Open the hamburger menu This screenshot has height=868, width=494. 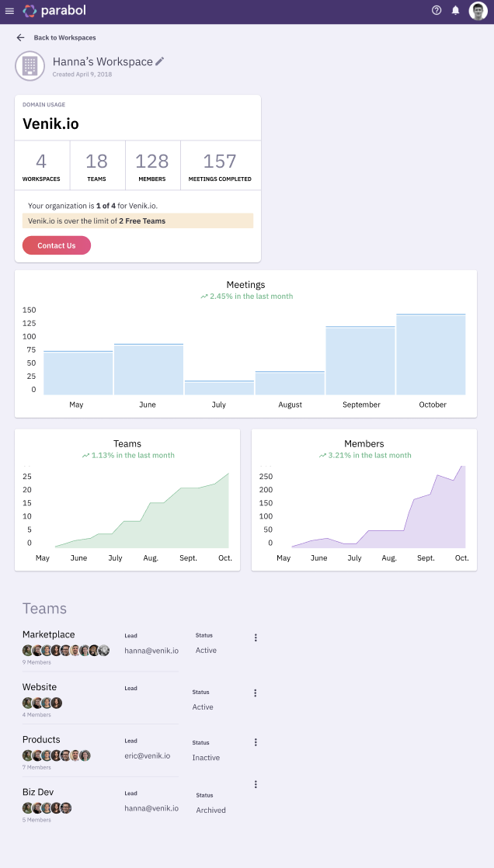10,11
